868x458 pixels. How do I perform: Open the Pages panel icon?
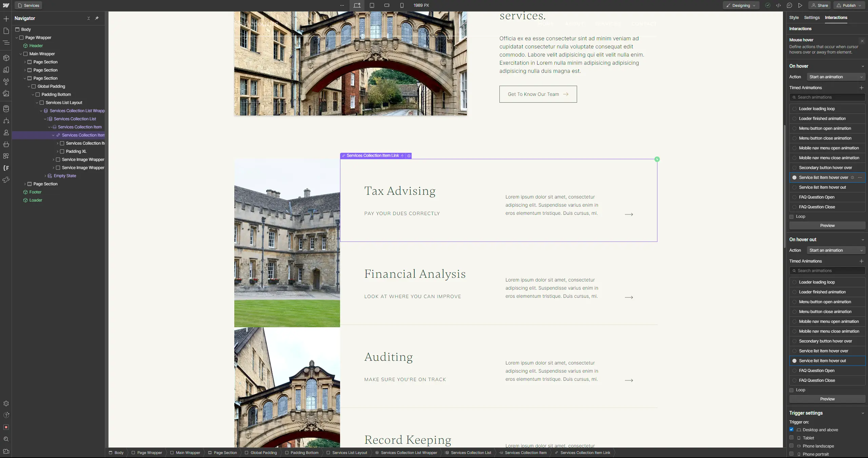click(x=6, y=31)
